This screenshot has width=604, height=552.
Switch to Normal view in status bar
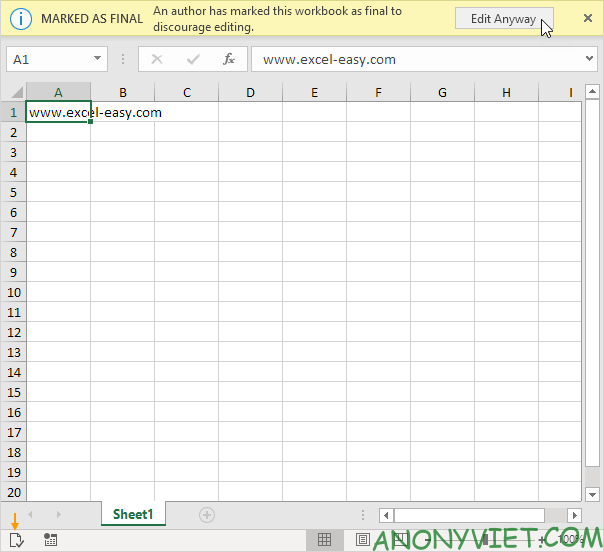pos(325,540)
